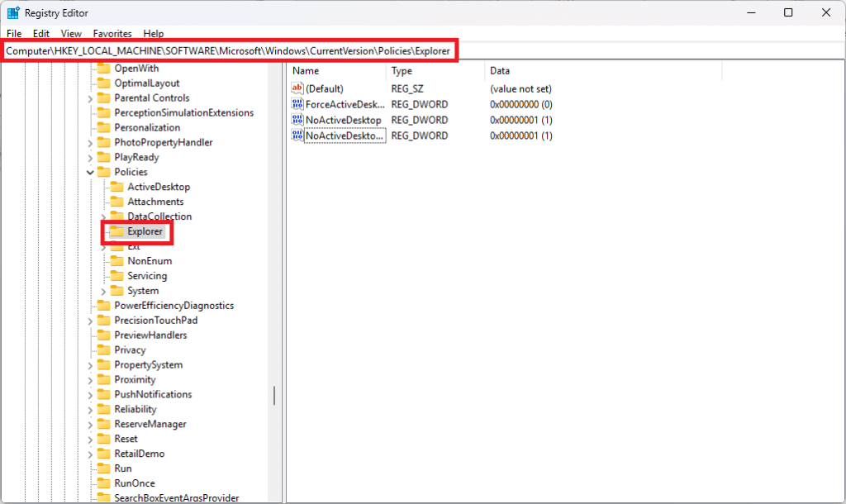Open the Edit menu
The image size is (846, 504).
coord(41,33)
